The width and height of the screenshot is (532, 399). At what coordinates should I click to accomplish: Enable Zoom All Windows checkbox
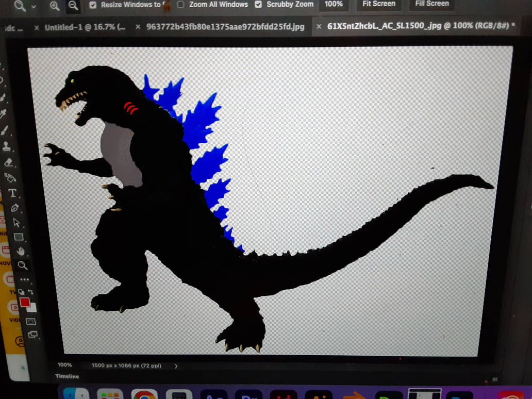coord(181,5)
